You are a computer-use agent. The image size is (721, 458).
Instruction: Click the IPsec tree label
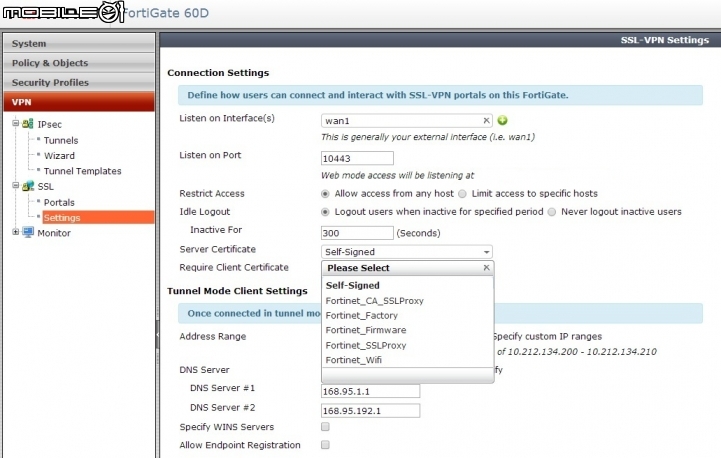[49, 124]
